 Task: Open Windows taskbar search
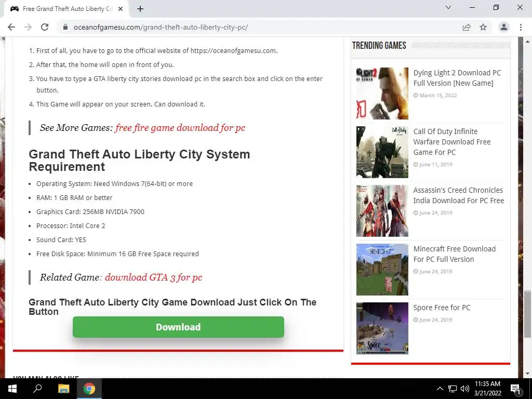click(x=37, y=389)
